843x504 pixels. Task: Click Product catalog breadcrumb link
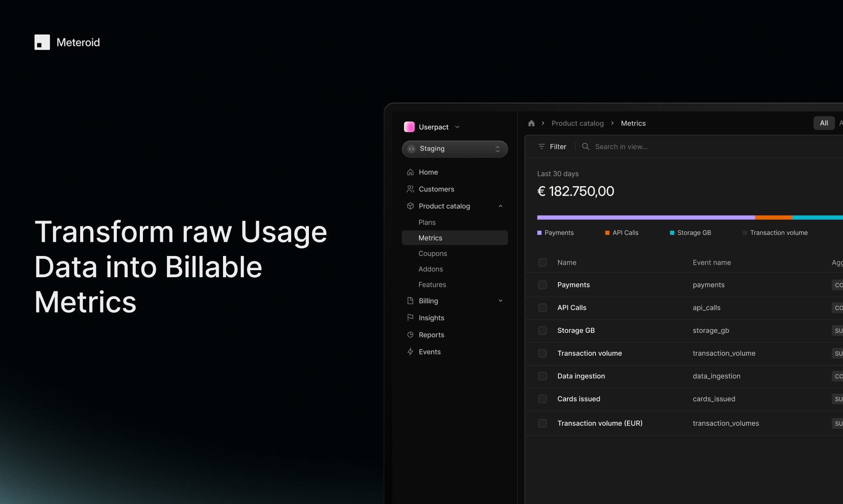click(577, 123)
